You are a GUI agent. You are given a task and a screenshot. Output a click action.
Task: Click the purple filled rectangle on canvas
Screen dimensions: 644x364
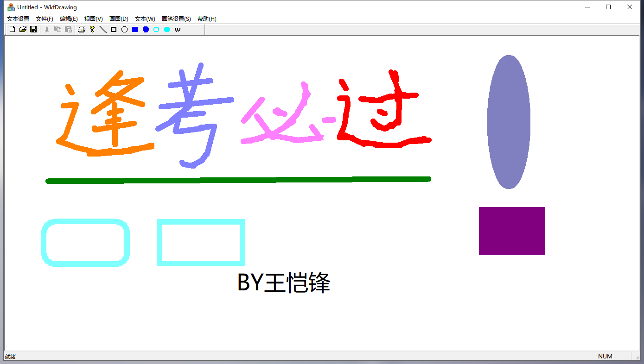pyautogui.click(x=512, y=231)
